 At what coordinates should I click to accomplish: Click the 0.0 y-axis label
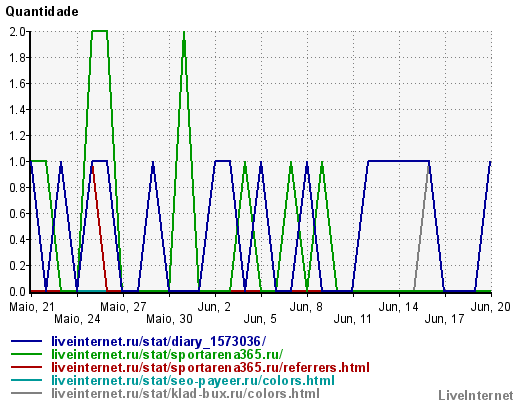coord(18,292)
